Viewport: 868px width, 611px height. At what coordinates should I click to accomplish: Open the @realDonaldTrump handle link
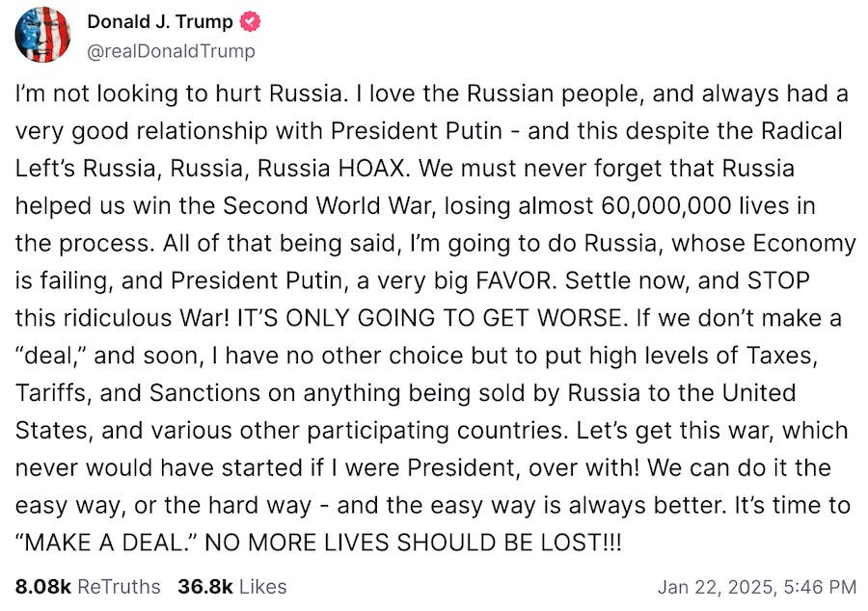pyautogui.click(x=172, y=51)
